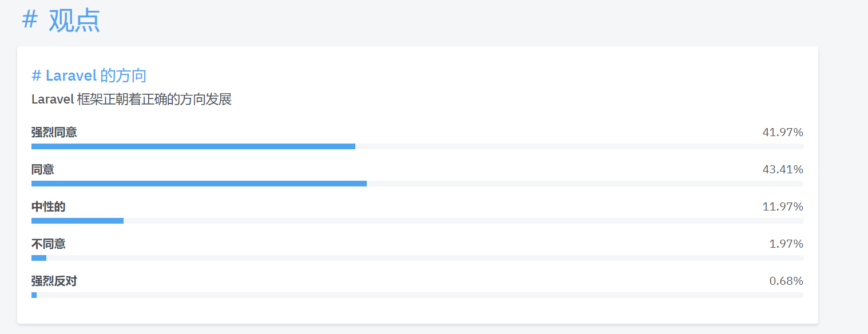Click the hash symbol before Laravel 的方向
Viewport: 868px width, 334px height.
pyautogui.click(x=36, y=75)
